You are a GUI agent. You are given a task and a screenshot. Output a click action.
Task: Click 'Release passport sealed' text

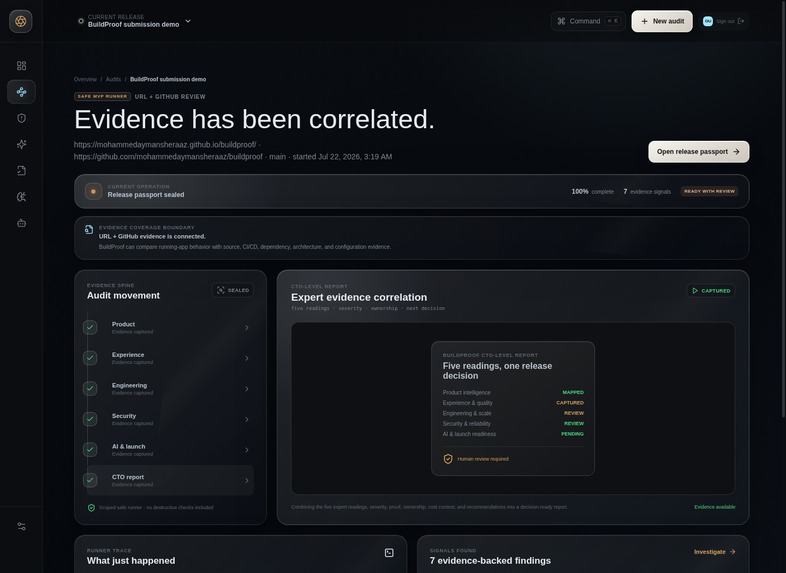tap(146, 195)
